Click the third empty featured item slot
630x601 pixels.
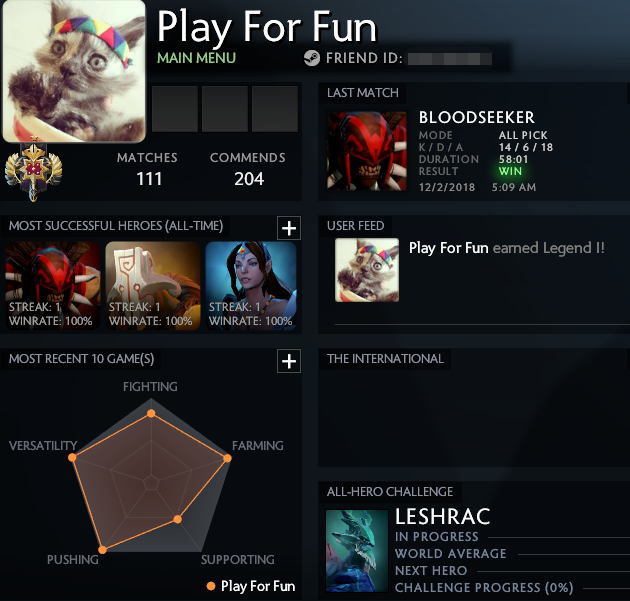(x=275, y=108)
